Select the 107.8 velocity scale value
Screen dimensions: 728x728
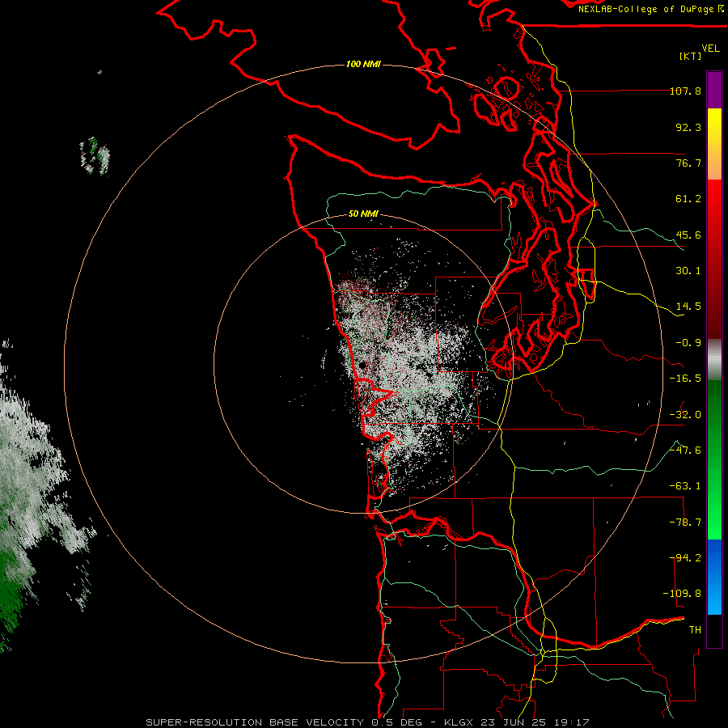click(x=685, y=91)
